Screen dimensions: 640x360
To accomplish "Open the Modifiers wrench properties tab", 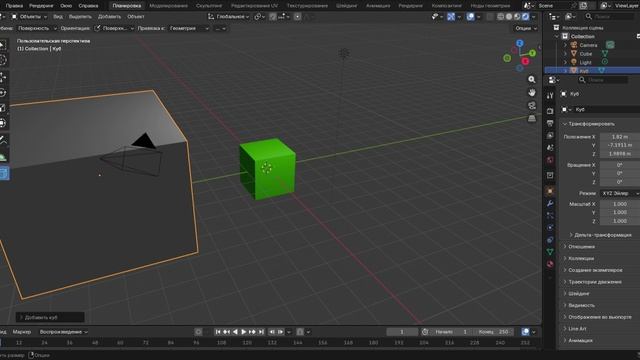I will coord(550,203).
